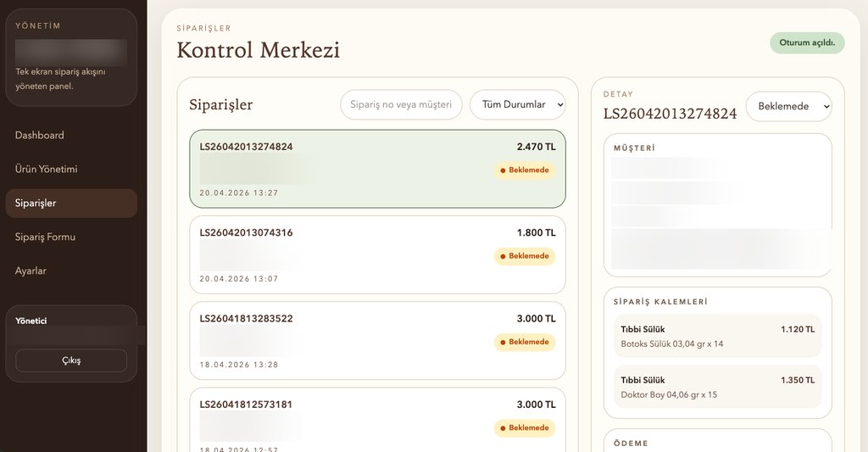Select Siparişler in the sidebar
Image resolution: width=868 pixels, height=452 pixels.
(36, 204)
